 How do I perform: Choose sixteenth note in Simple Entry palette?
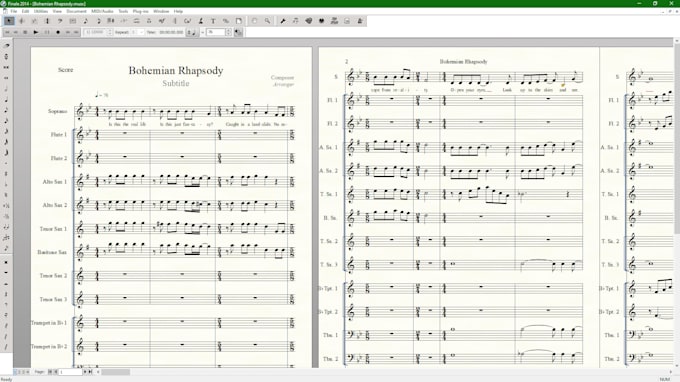(x=7, y=121)
